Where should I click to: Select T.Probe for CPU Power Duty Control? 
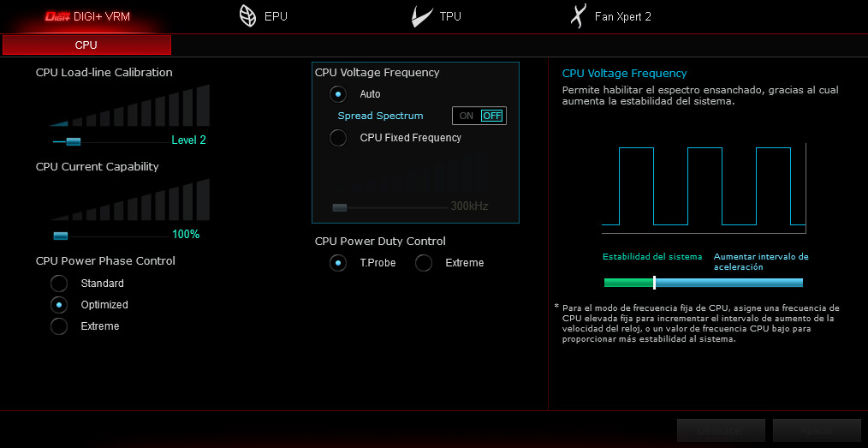[x=338, y=263]
